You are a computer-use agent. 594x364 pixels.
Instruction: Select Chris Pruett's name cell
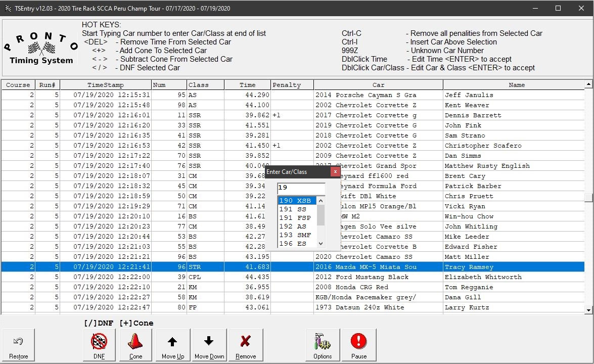(x=513, y=196)
